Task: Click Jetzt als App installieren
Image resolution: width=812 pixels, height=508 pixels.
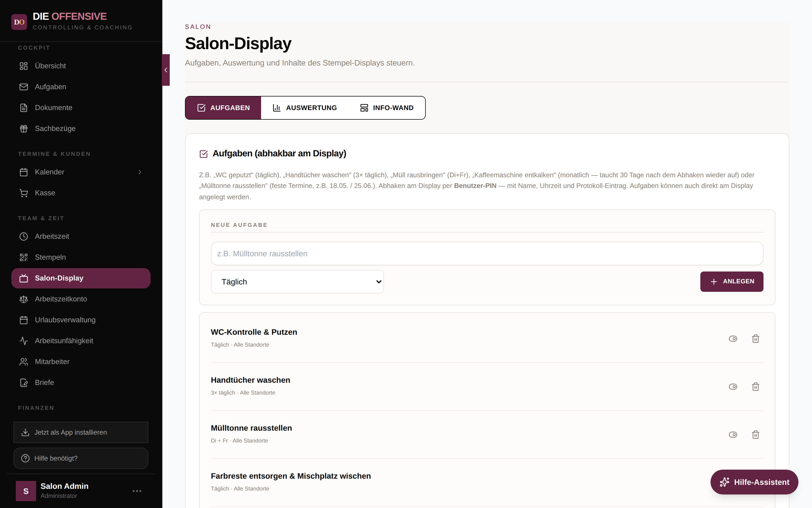Action: click(x=81, y=432)
